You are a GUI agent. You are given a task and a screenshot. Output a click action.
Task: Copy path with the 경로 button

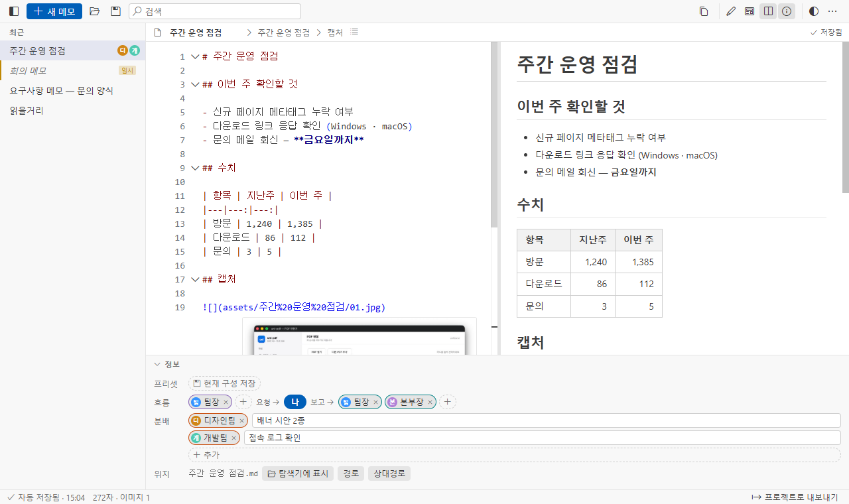point(351,473)
